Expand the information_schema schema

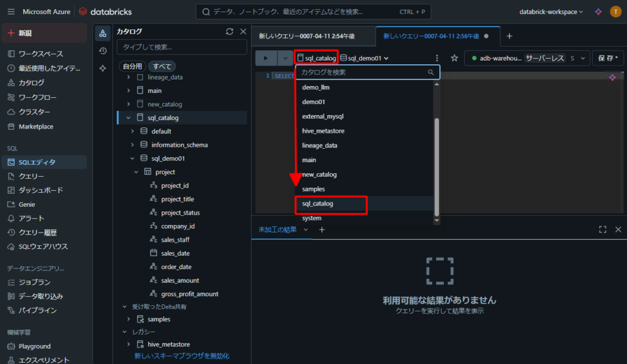(132, 144)
